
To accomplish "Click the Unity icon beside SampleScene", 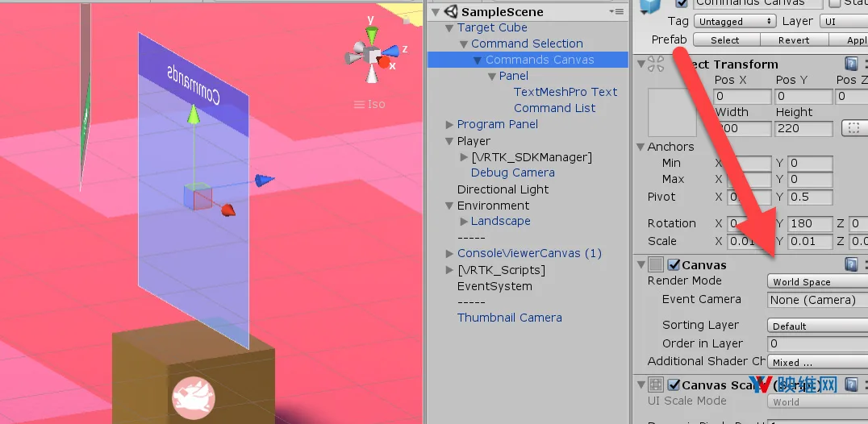I will coord(452,11).
